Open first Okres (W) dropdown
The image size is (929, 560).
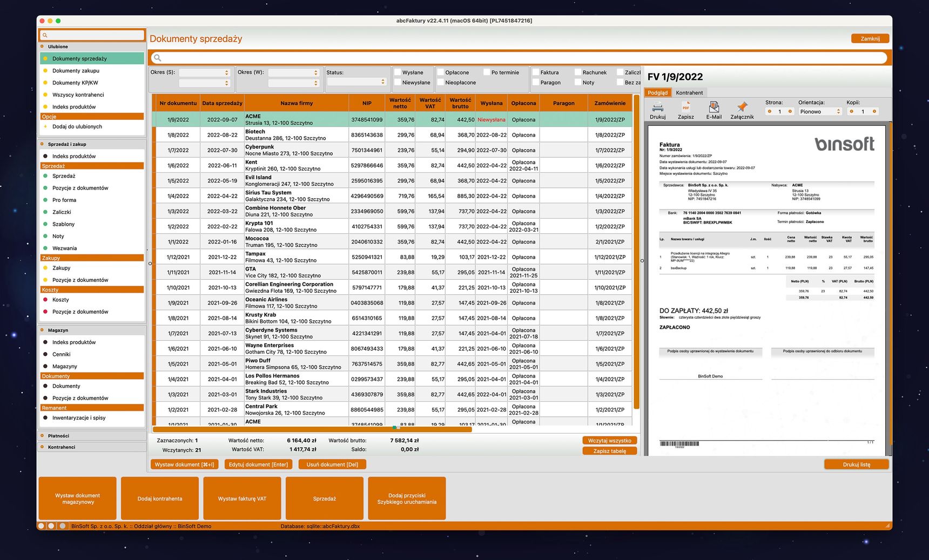coord(294,72)
